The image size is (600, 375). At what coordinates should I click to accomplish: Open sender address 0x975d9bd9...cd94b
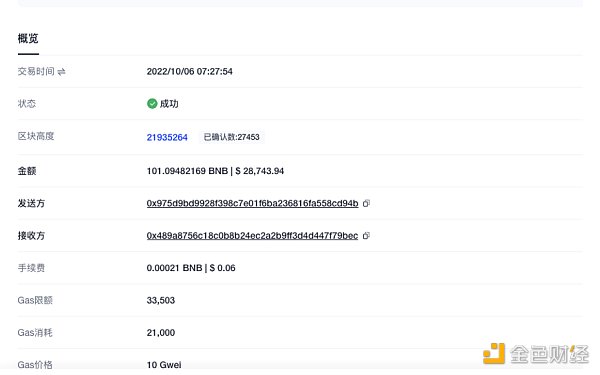253,203
